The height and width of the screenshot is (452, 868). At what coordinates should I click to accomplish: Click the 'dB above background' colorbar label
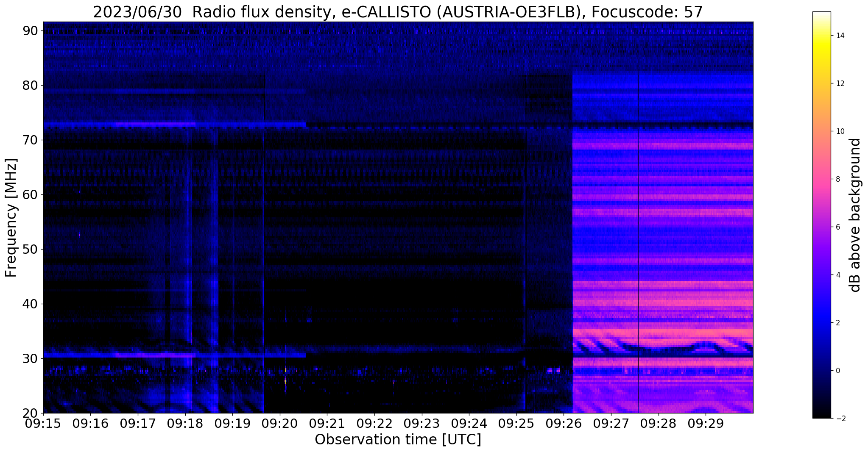tap(855, 215)
